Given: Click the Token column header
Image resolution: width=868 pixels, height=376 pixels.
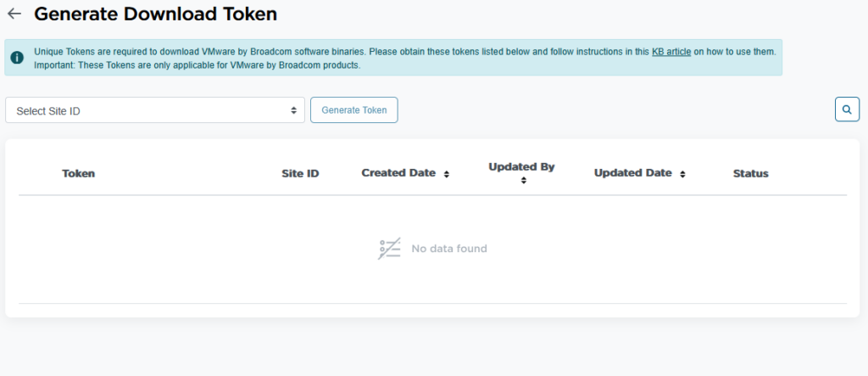Looking at the screenshot, I should point(79,173).
